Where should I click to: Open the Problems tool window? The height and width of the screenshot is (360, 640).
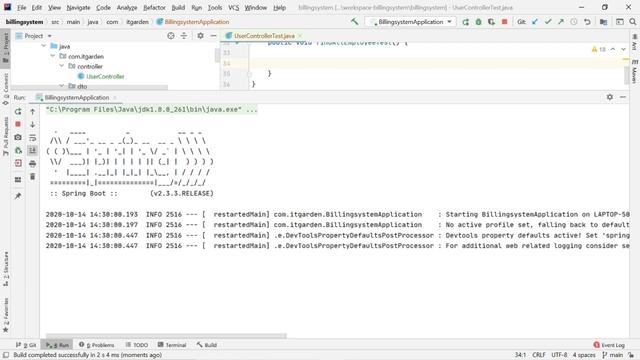click(x=96, y=345)
